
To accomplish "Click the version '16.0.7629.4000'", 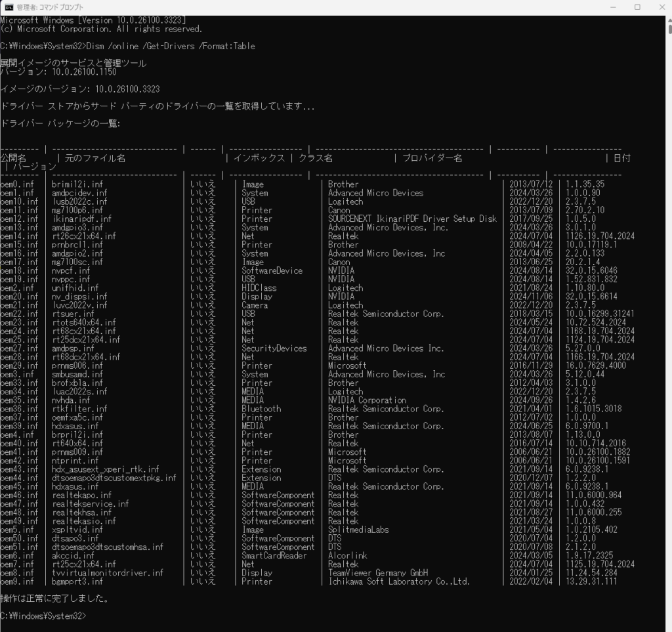I will pyautogui.click(x=596, y=366).
